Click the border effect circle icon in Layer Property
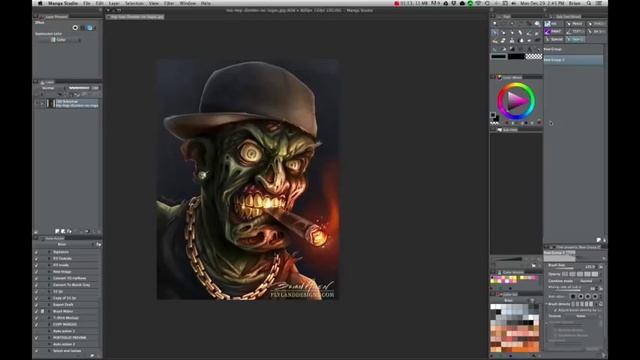This screenshot has height=360, width=640. (75, 28)
